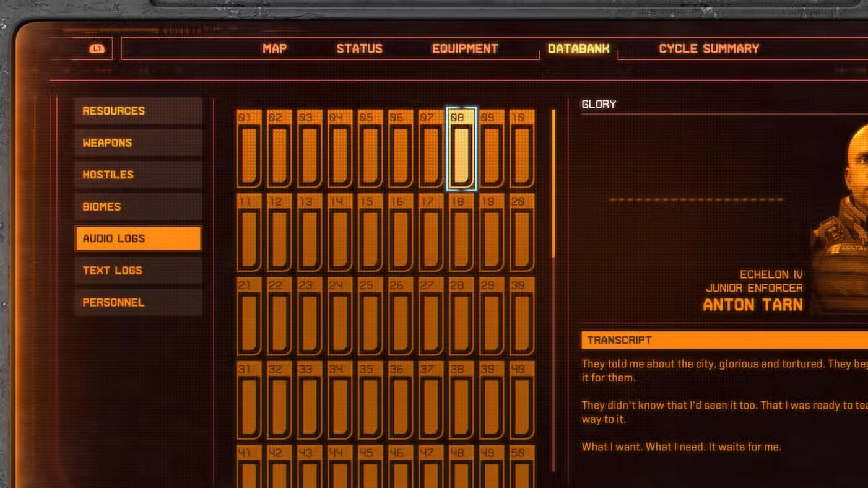Select audio log 28
This screenshot has width=868, height=488.
(461, 316)
